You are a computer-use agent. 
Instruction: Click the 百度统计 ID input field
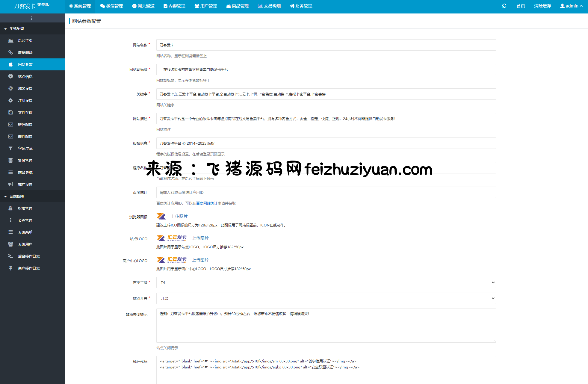pyautogui.click(x=326, y=192)
